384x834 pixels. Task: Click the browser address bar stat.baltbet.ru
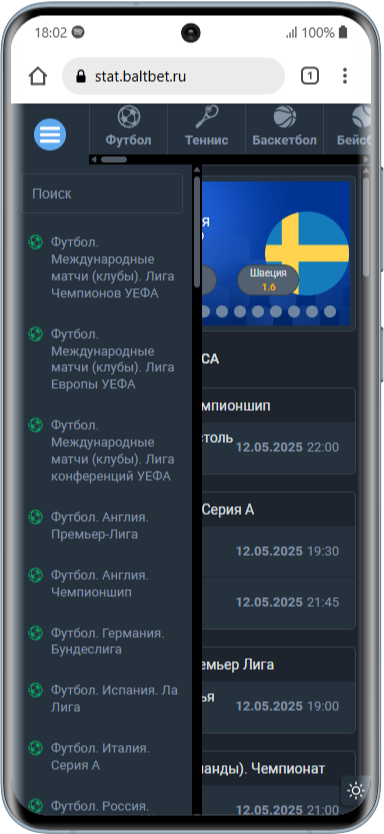[173, 76]
